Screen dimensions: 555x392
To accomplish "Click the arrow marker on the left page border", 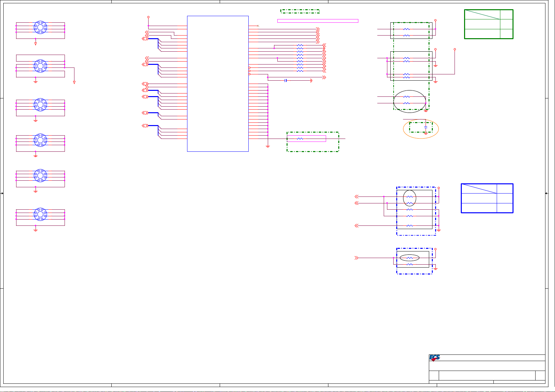I will pos(2,194).
